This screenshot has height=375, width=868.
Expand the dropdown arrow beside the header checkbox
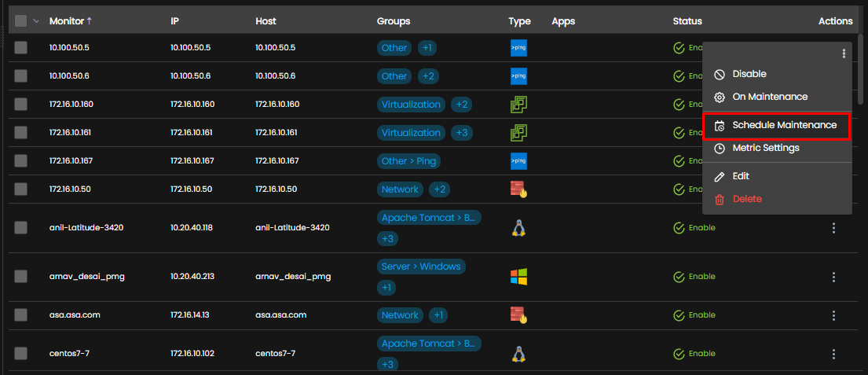coord(36,21)
